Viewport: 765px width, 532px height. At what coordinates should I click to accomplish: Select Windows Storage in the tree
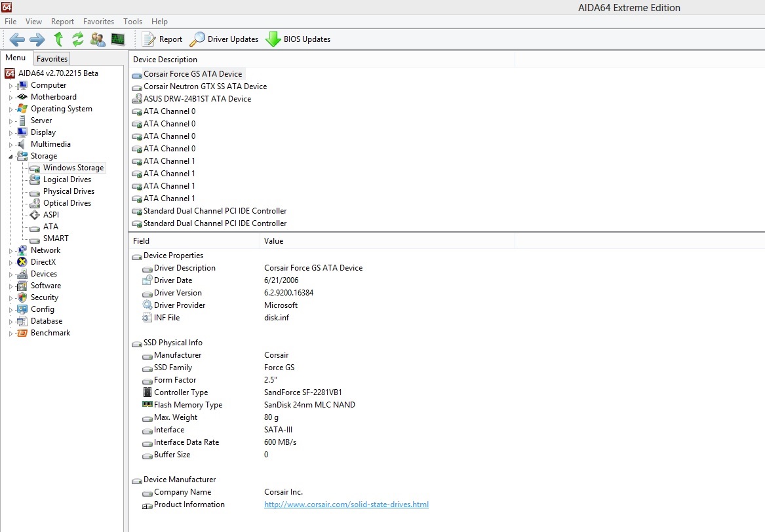(73, 168)
